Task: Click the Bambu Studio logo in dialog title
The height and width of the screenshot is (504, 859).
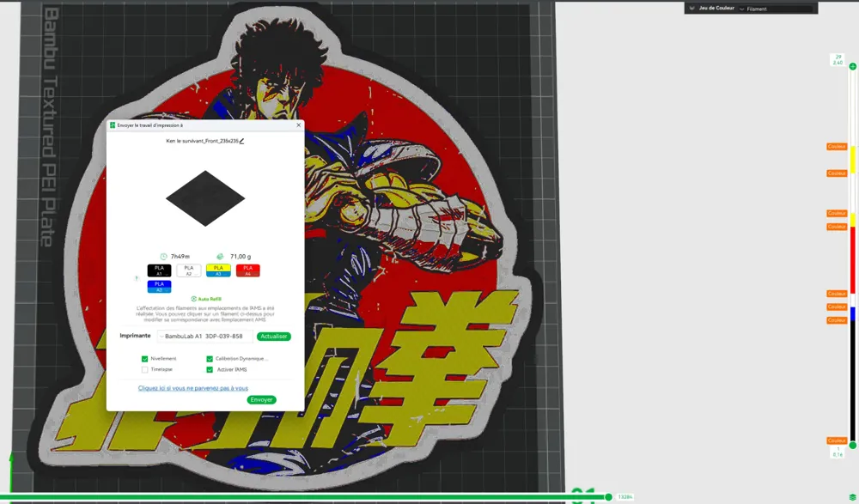Action: [x=113, y=124]
